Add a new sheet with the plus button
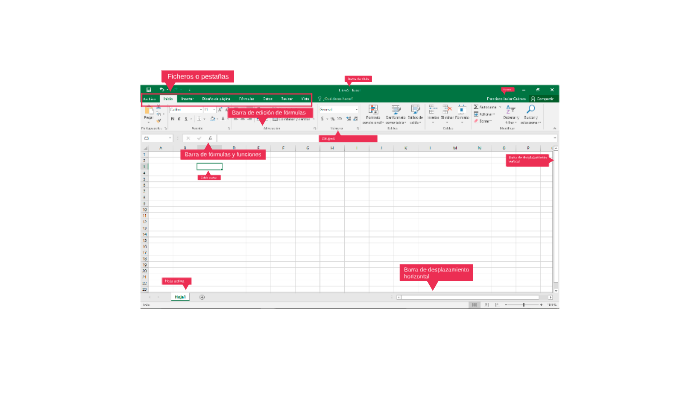The height and width of the screenshot is (394, 700). [x=202, y=297]
